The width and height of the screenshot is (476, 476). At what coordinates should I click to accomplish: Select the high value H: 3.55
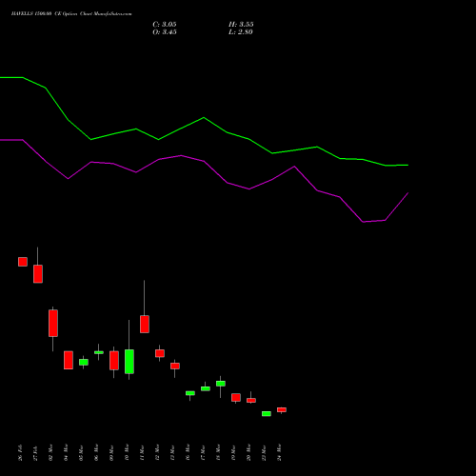241,25
